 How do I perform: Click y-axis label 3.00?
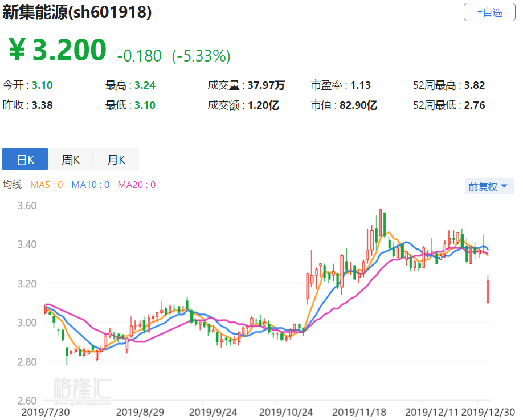pyautogui.click(x=27, y=323)
